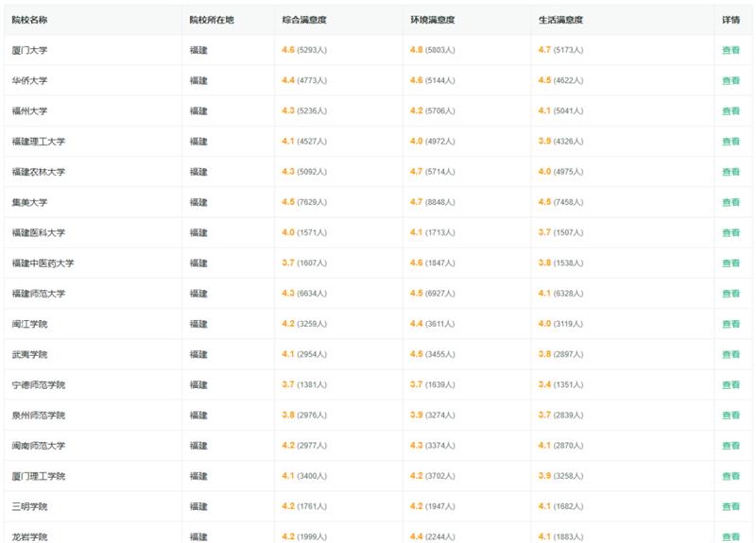Click 三明学院 life score 4.1 (1682人)
The image size is (756, 543).
[560, 506]
